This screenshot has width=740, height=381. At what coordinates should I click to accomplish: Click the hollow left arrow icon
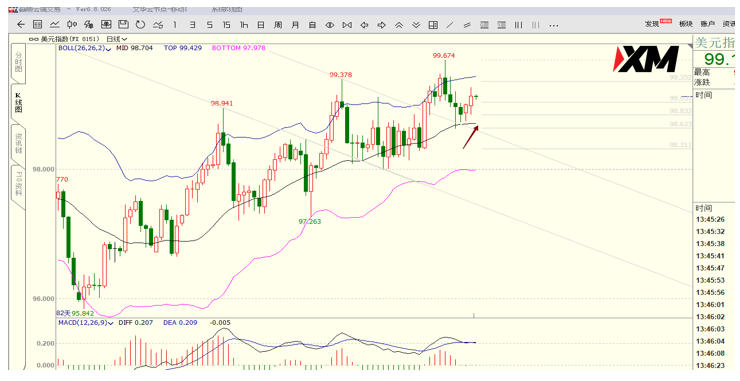pyautogui.click(x=364, y=25)
